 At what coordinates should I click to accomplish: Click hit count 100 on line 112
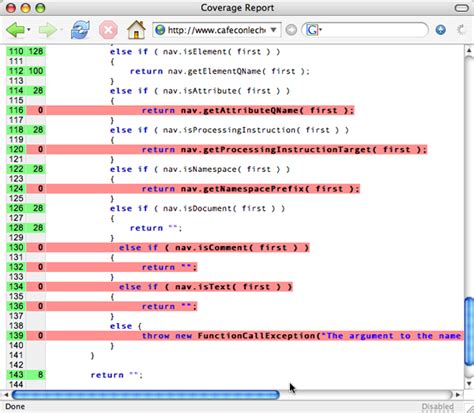(x=36, y=71)
